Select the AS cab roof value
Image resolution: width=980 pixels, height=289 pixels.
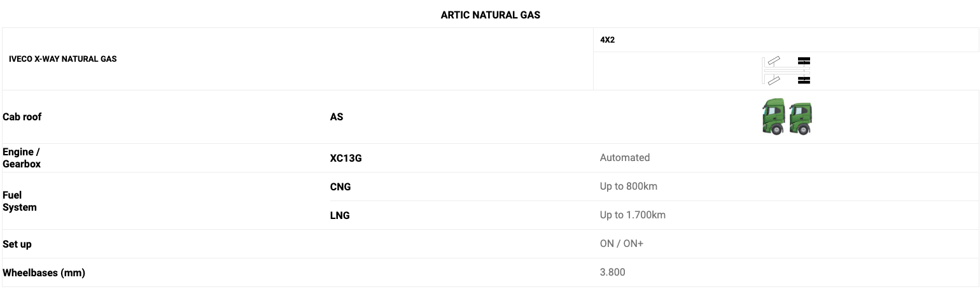click(x=337, y=117)
